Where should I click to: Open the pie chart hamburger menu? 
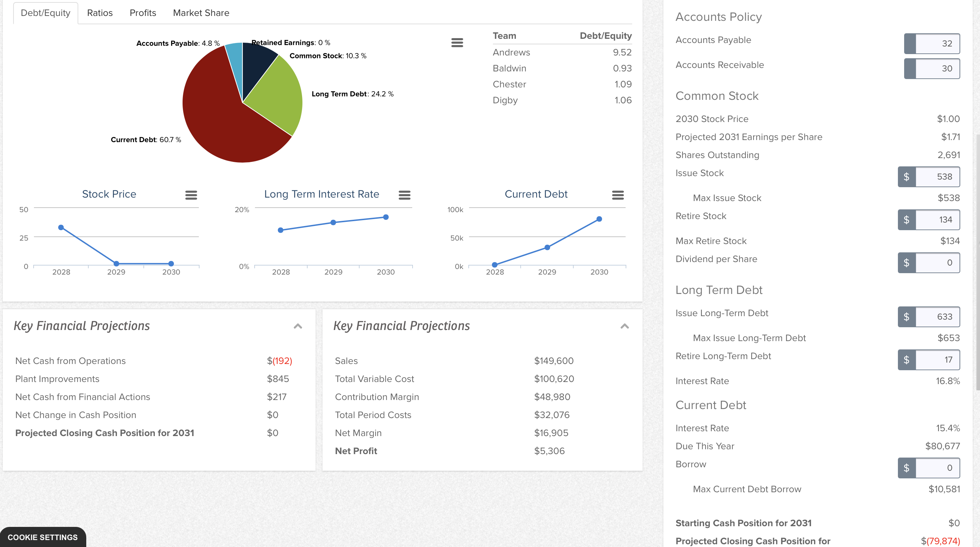[457, 43]
